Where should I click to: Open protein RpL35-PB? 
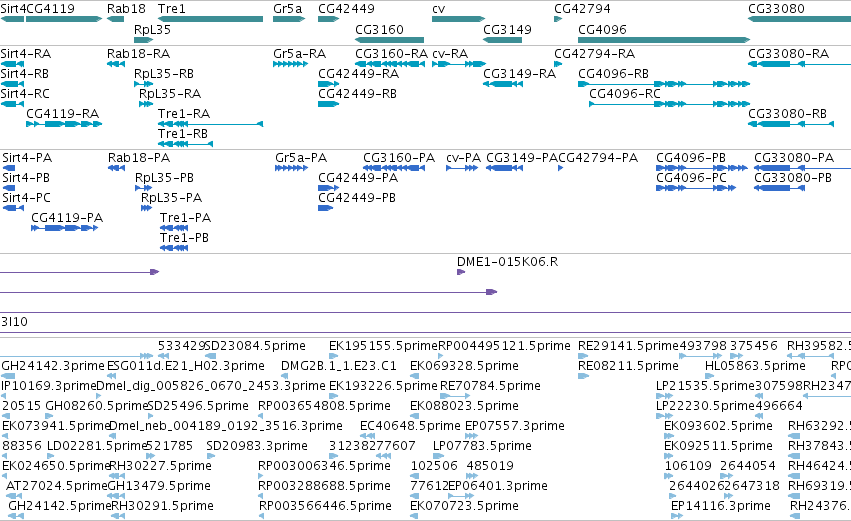164,178
